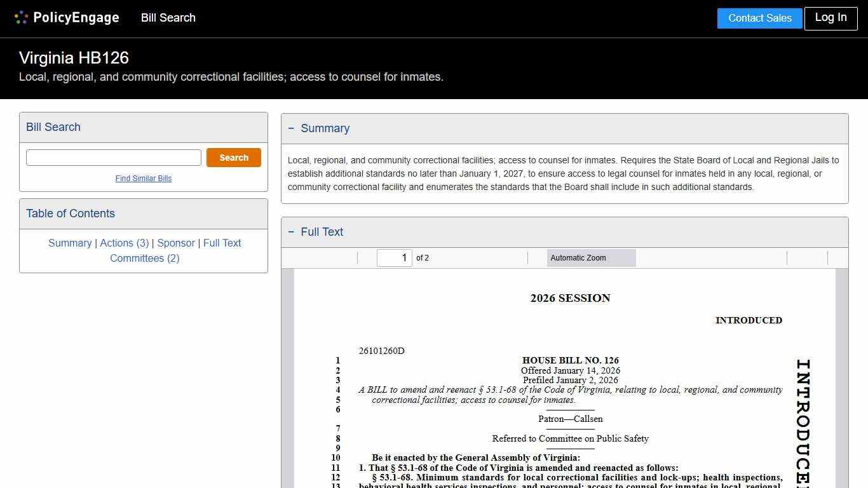Open Bill Search from the top navigation
The height and width of the screenshot is (488, 868).
(168, 18)
